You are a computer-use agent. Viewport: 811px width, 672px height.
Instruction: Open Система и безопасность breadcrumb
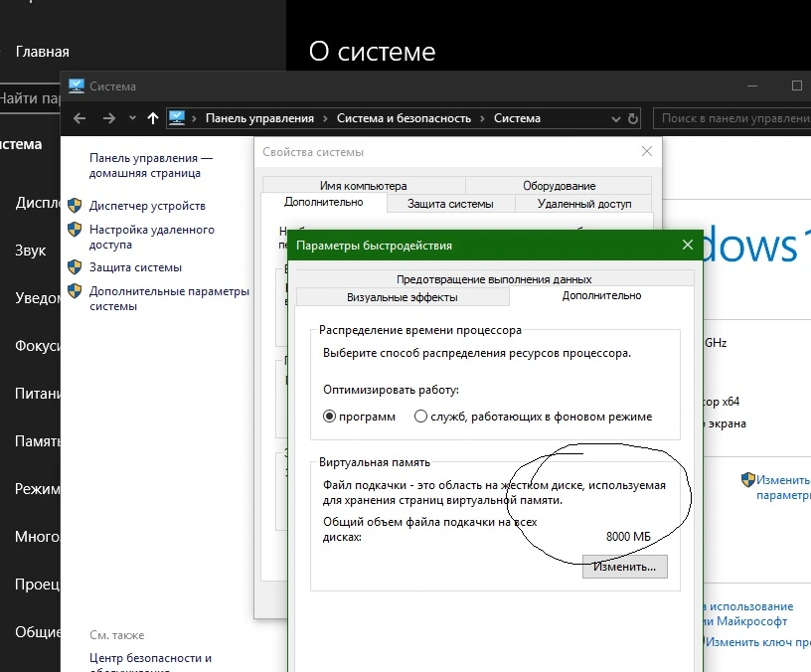click(404, 118)
